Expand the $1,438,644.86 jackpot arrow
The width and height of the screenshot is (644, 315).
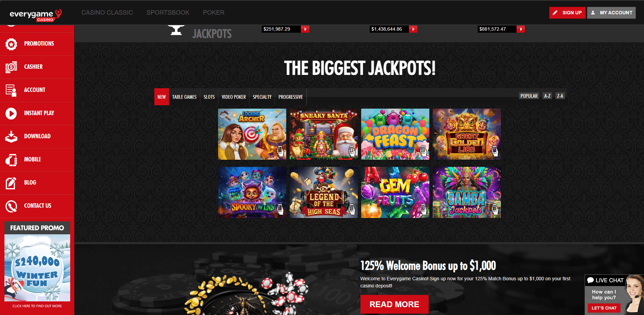coord(413,29)
